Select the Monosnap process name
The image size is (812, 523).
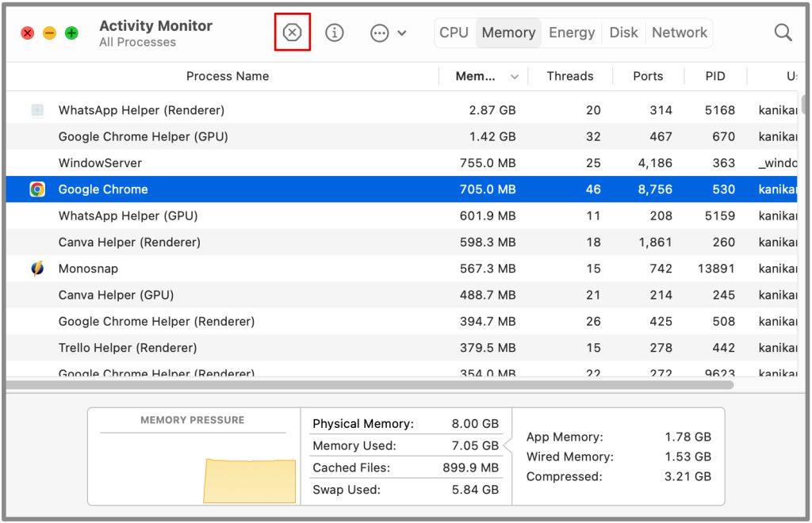[x=88, y=269]
